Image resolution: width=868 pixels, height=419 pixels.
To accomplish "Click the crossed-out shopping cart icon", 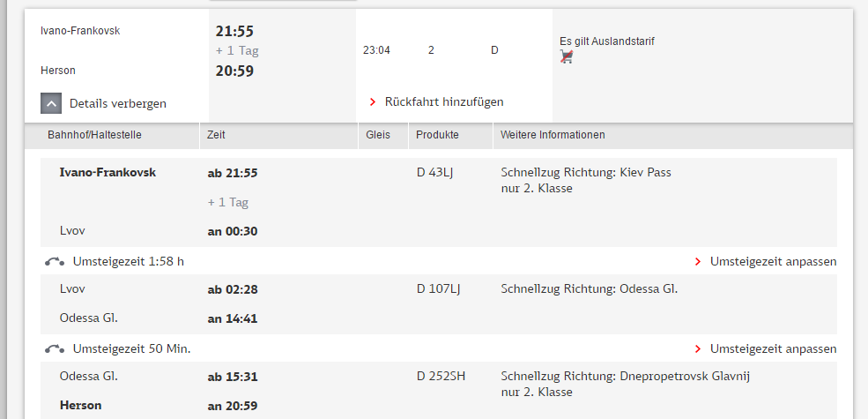I will click(568, 56).
